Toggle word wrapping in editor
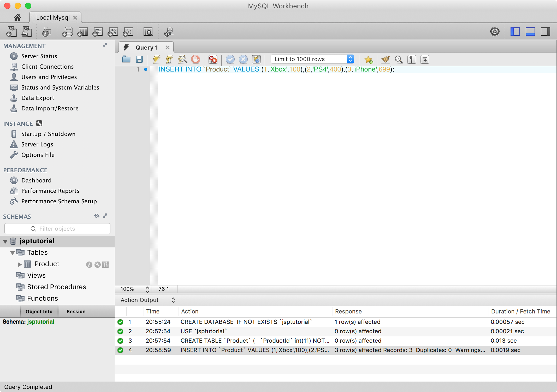The height and width of the screenshot is (392, 557). pos(425,59)
